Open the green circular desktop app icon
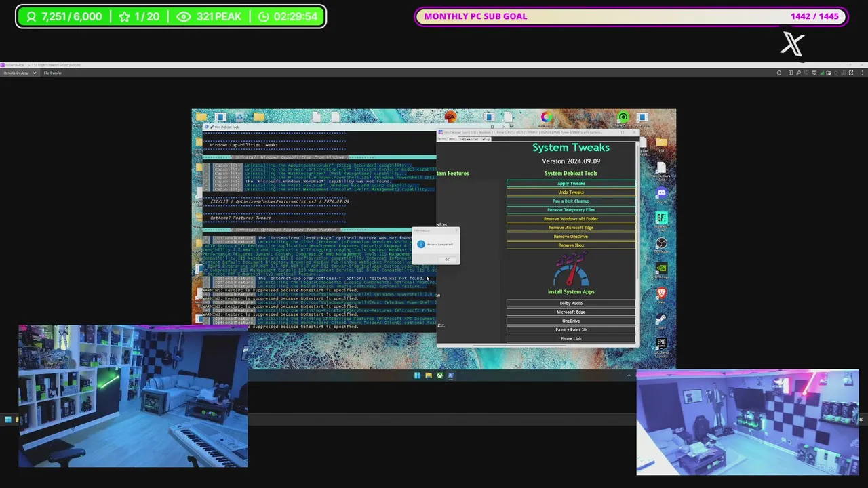 coord(623,118)
